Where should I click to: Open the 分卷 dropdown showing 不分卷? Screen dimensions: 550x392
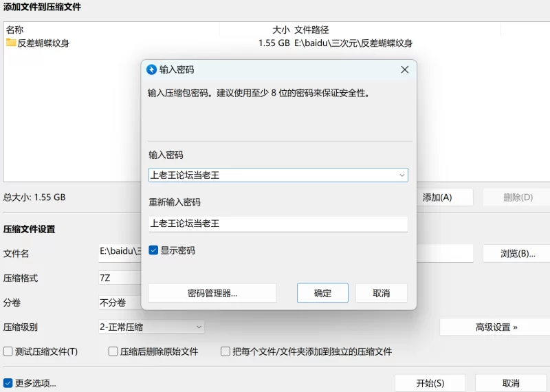[x=120, y=303]
